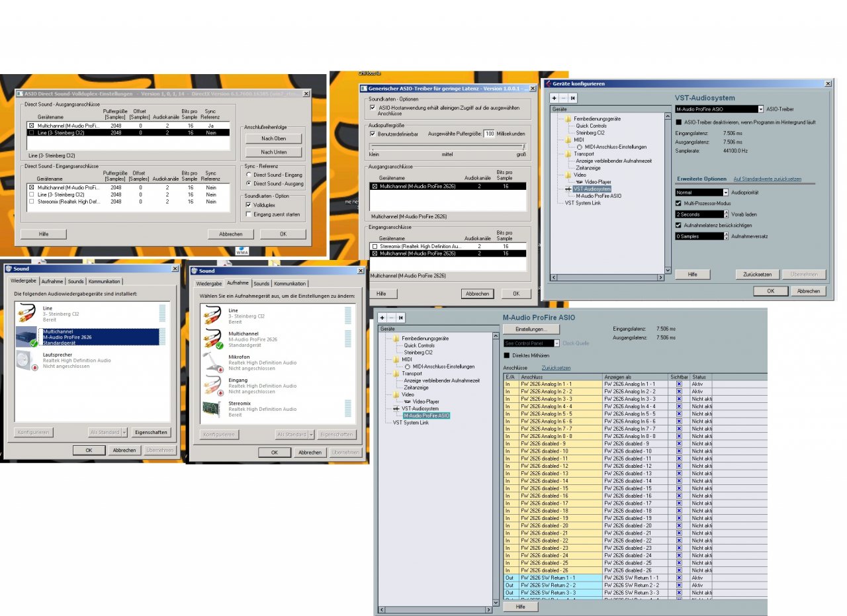This screenshot has width=847, height=616.
Task: Toggle Aufnahmelatenz berücksichtigen checkbox
Action: (678, 225)
